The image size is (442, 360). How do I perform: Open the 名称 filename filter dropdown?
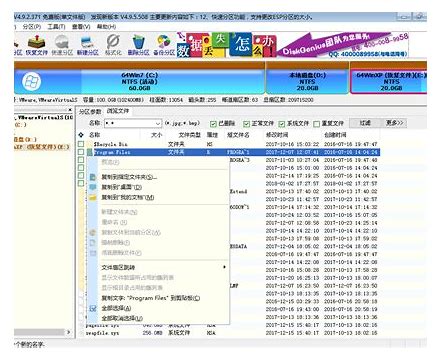(x=158, y=123)
